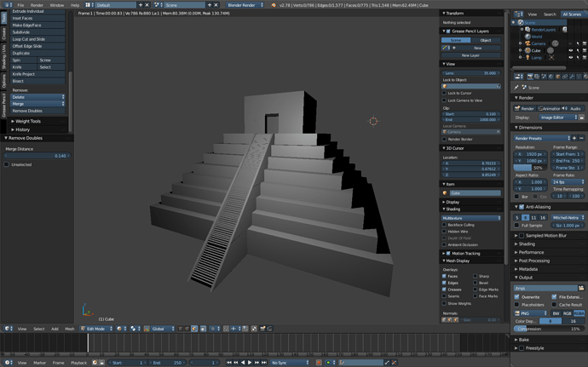
Task: Open the modifiers tab (wrench icon)
Action: [x=573, y=77]
